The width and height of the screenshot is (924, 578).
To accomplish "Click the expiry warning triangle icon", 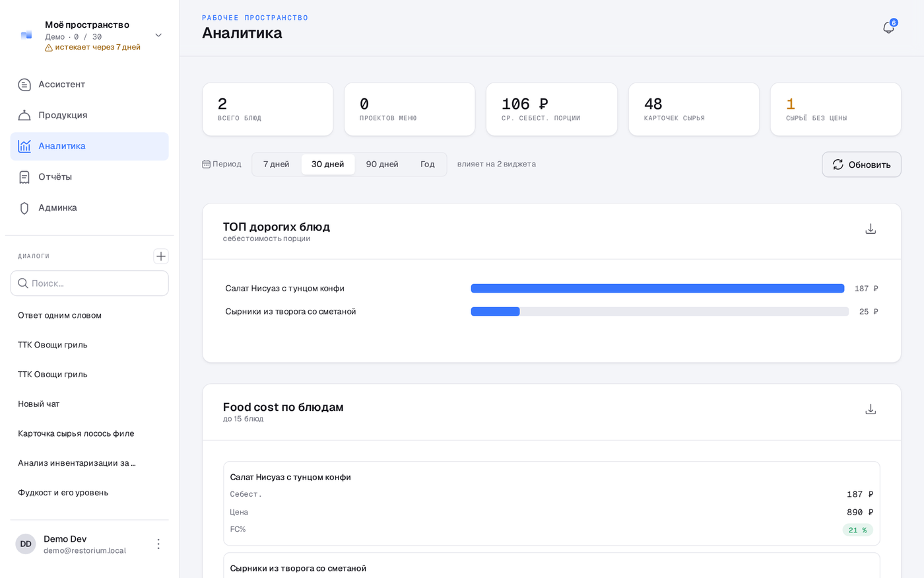I will [49, 48].
